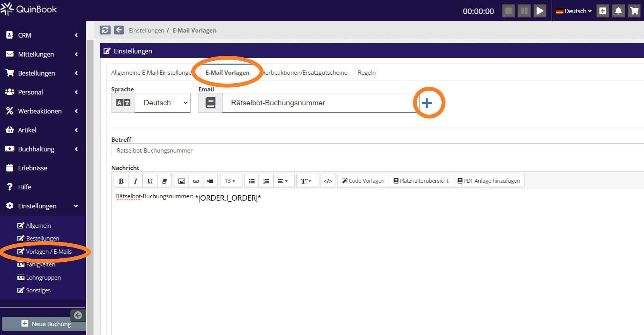Click the Neue Buchung button
Image resolution: width=644 pixels, height=335 pixels.
46,324
